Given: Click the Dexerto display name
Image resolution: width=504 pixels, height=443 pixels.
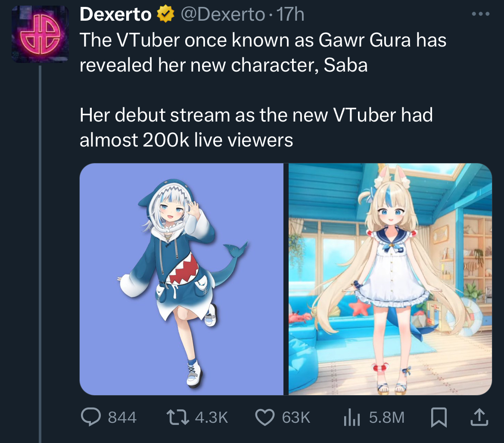Looking at the screenshot, I should pos(115,14).
